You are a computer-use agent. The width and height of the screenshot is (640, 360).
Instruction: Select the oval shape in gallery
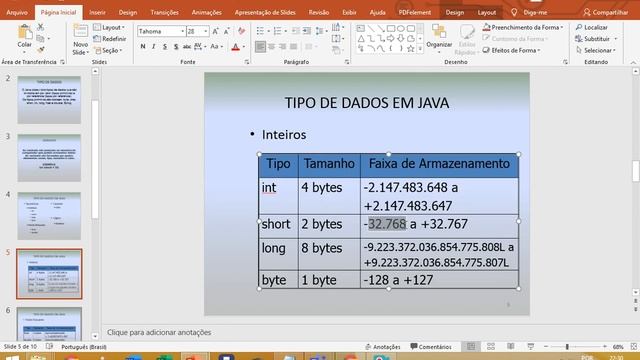click(401, 29)
